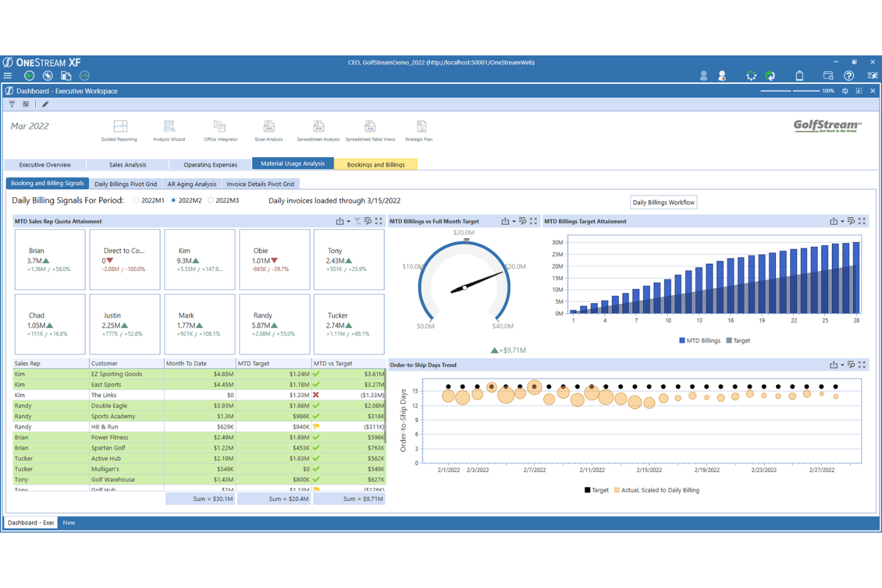Open Excel Analysis

point(269,131)
